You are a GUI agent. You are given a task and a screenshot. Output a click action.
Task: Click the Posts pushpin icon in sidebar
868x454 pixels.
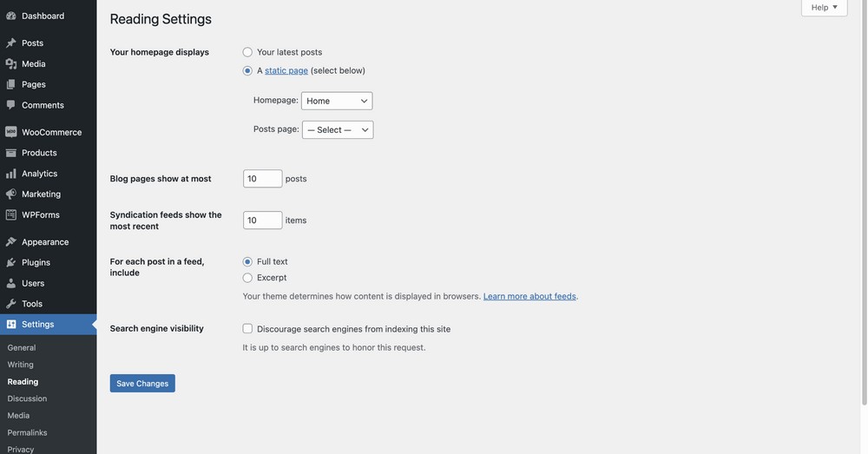pos(10,43)
